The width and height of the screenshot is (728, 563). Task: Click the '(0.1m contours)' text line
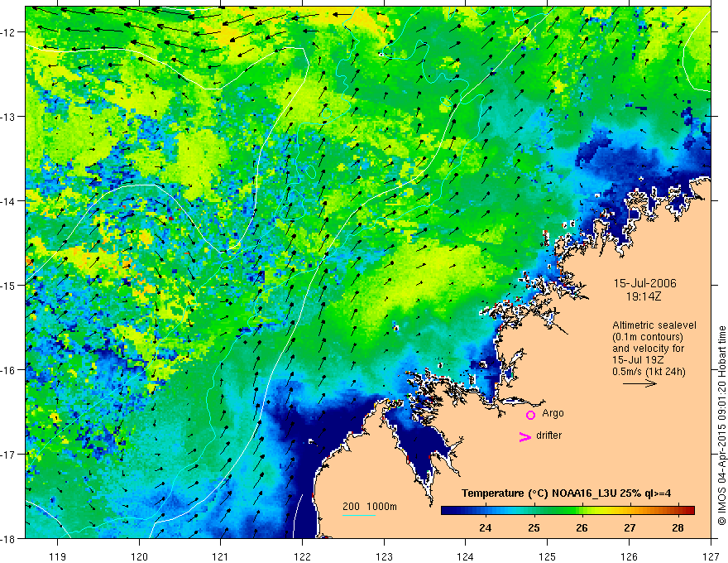(648, 337)
